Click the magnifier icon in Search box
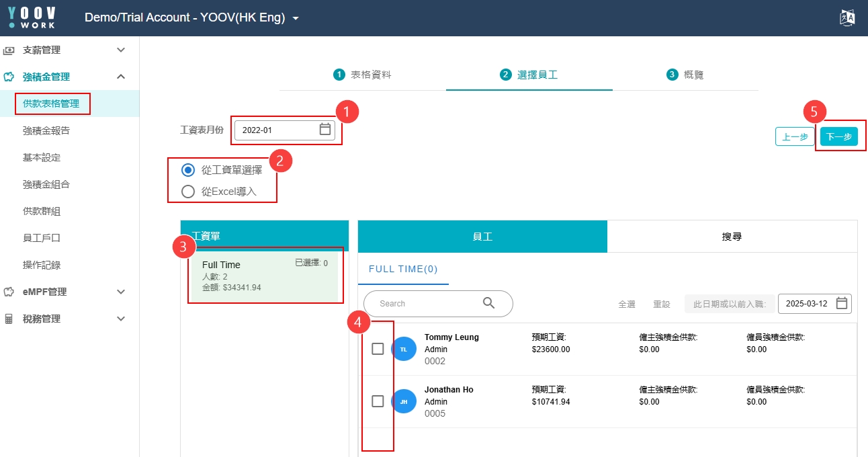Screen dimensions: 868x457 click(489, 303)
